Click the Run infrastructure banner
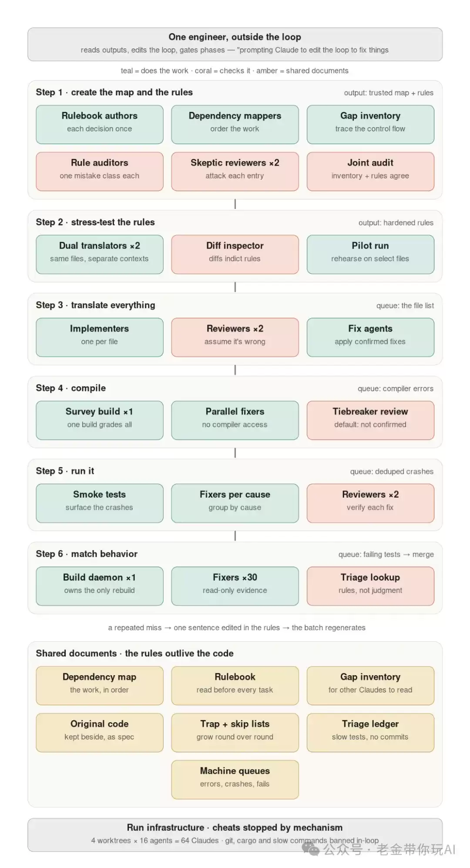This screenshot has height=868, width=470. pos(235,835)
